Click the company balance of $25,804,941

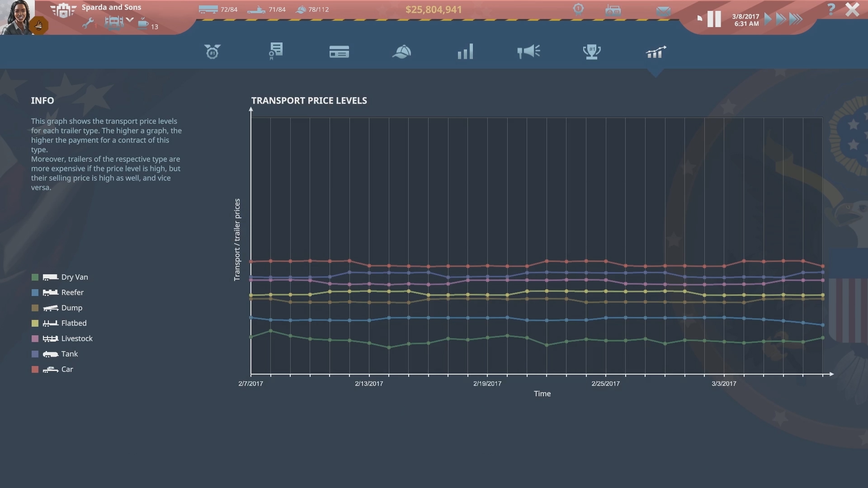coord(433,9)
